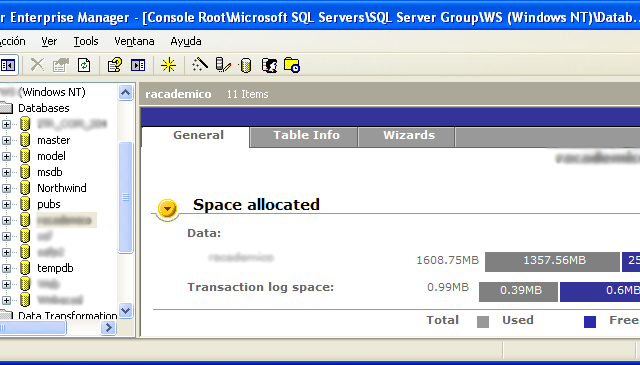The width and height of the screenshot is (640, 365).
Task: Select the Databases folder
Action: coord(44,108)
